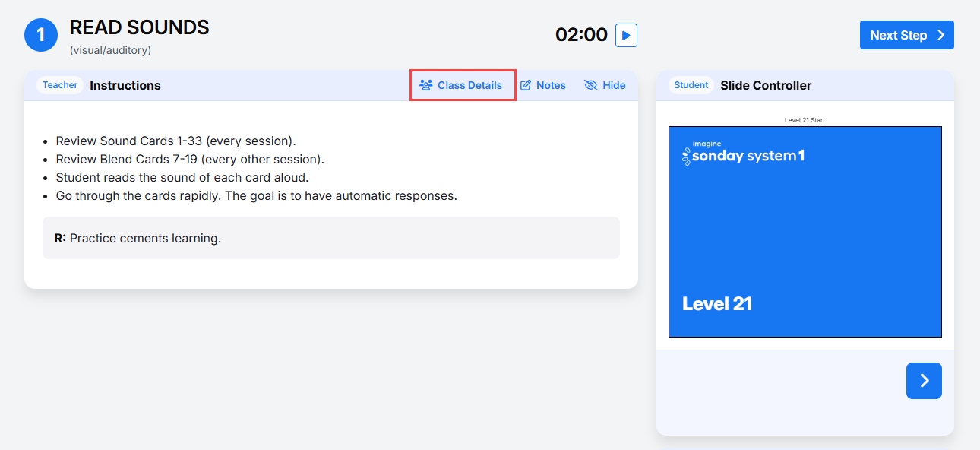Click the chevron inside Next Step button

[940, 35]
